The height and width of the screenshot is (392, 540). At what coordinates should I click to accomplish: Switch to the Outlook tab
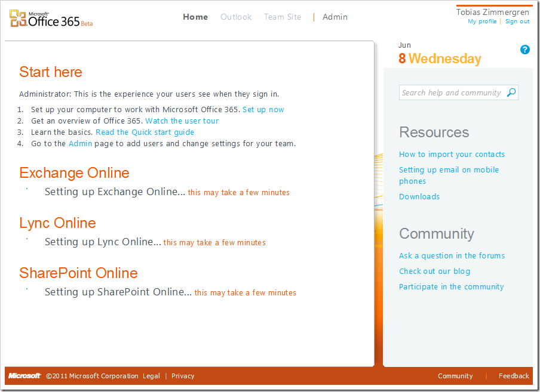[x=236, y=17]
